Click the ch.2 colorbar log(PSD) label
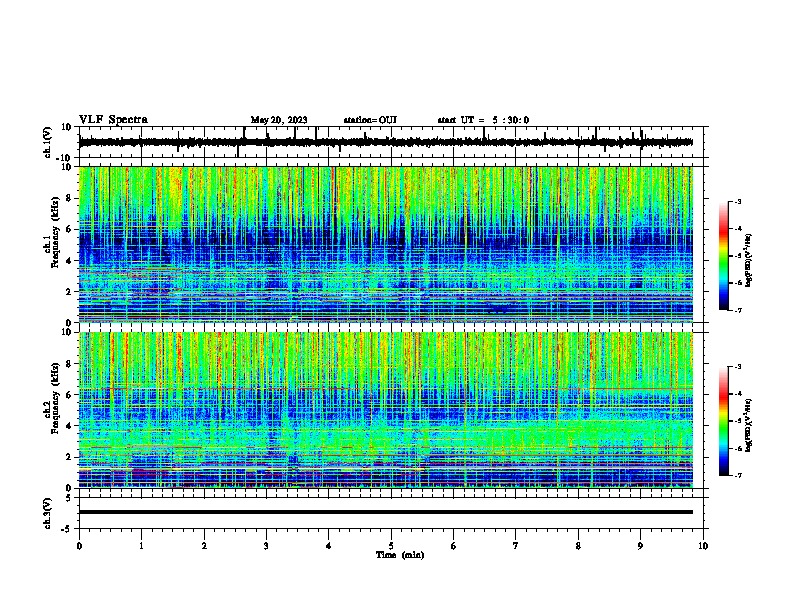The image size is (792, 612). pos(748,426)
